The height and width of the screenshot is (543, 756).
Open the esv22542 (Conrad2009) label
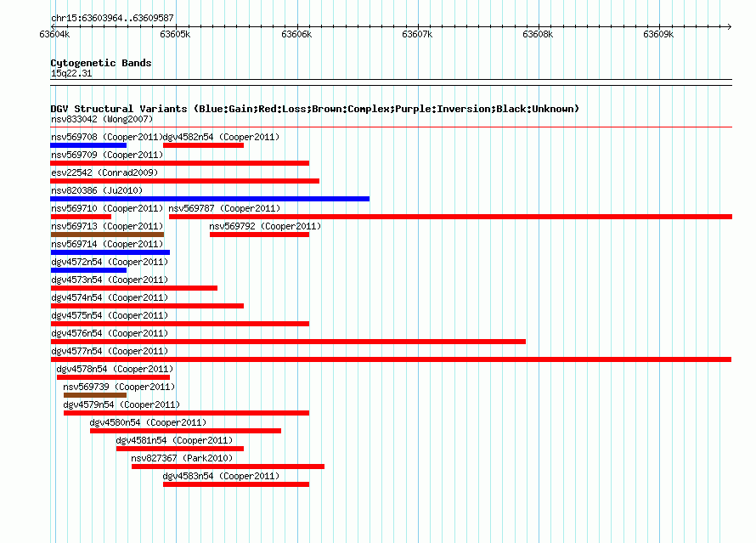pyautogui.click(x=104, y=173)
